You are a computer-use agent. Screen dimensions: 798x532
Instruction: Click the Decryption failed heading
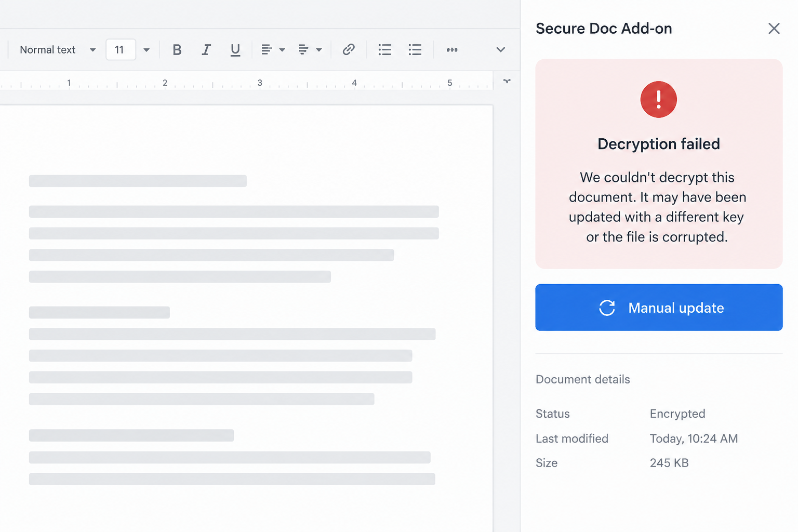tap(659, 144)
